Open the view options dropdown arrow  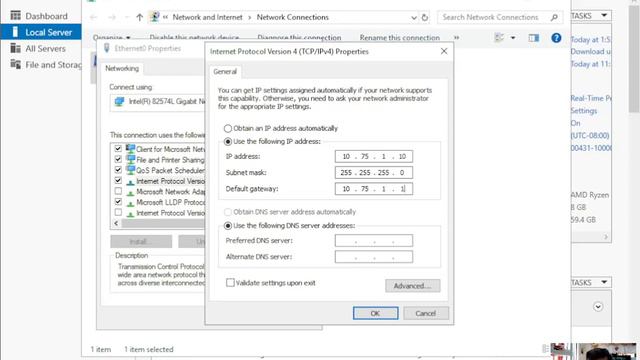point(513,38)
